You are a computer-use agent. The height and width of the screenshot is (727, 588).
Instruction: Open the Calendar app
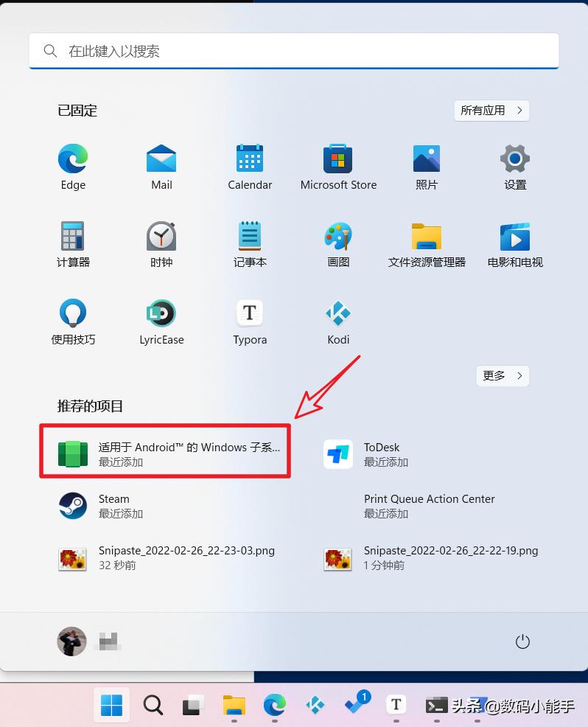[250, 167]
